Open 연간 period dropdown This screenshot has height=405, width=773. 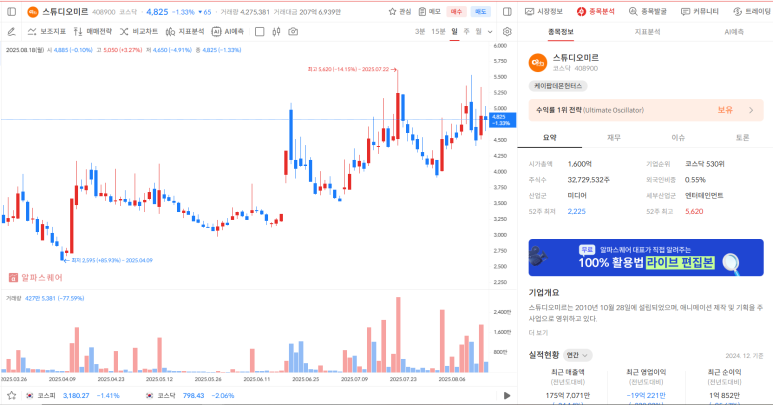pos(577,355)
